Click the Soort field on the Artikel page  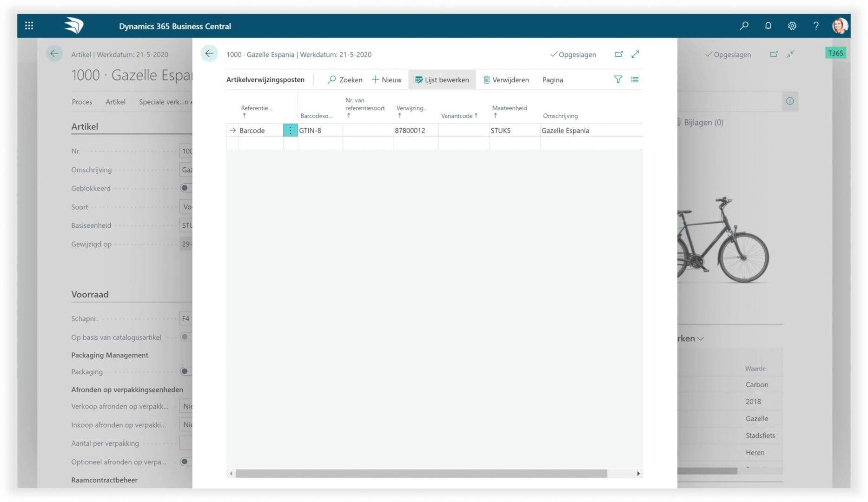186,207
